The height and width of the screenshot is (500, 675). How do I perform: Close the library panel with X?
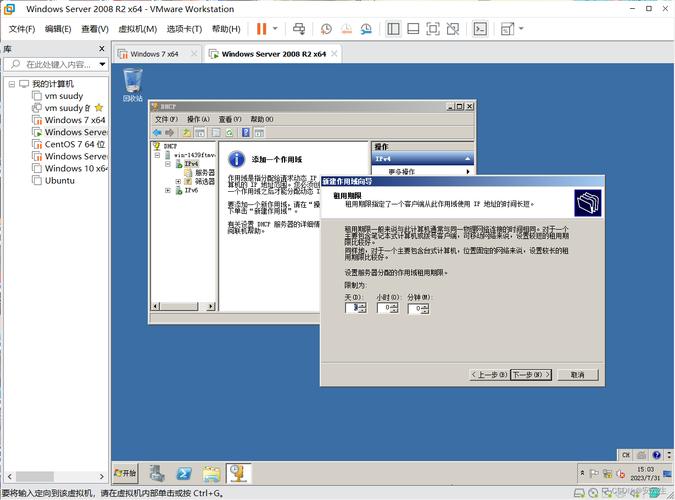(x=102, y=49)
